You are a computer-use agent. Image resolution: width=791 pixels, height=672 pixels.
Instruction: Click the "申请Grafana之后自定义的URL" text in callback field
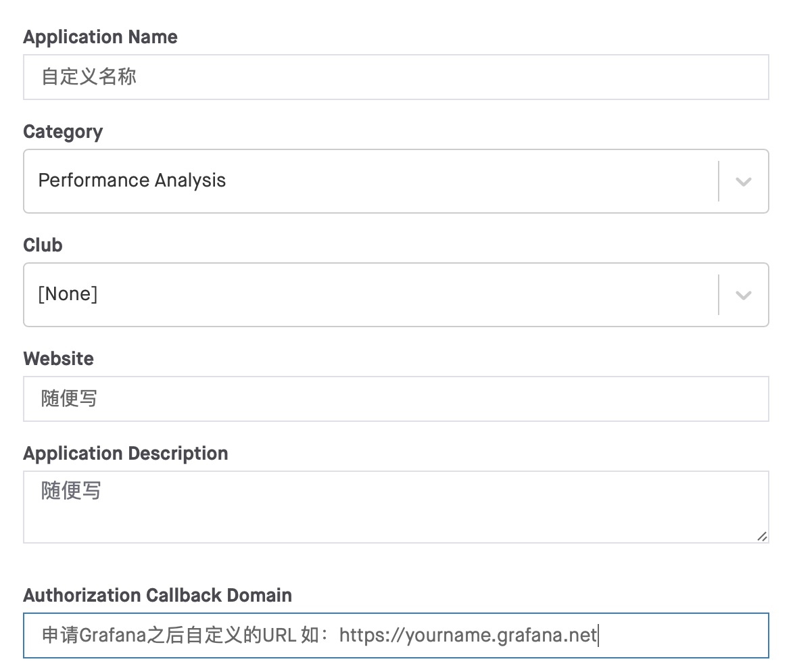pos(166,635)
